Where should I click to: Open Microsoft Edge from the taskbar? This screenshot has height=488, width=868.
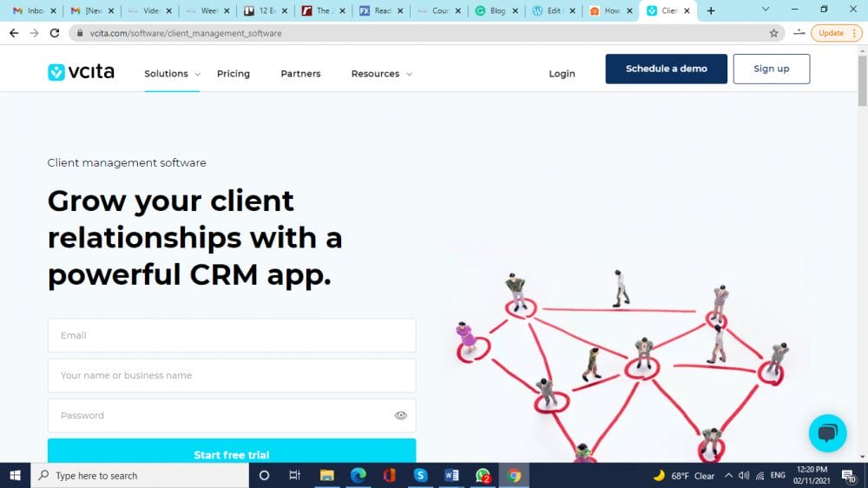(x=358, y=475)
